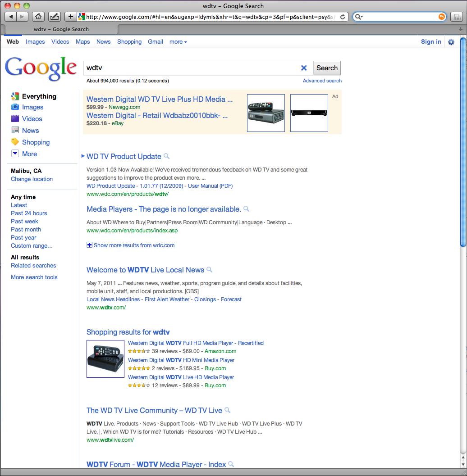Screen dimensions: 467x476
Task: Open User Manual (PDF) sitelink
Action: coord(210,186)
